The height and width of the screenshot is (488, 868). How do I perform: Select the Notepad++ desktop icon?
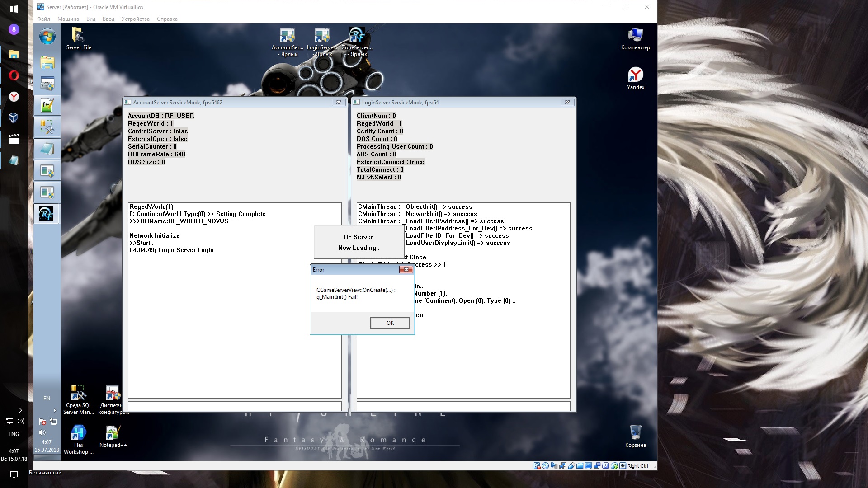(x=113, y=436)
